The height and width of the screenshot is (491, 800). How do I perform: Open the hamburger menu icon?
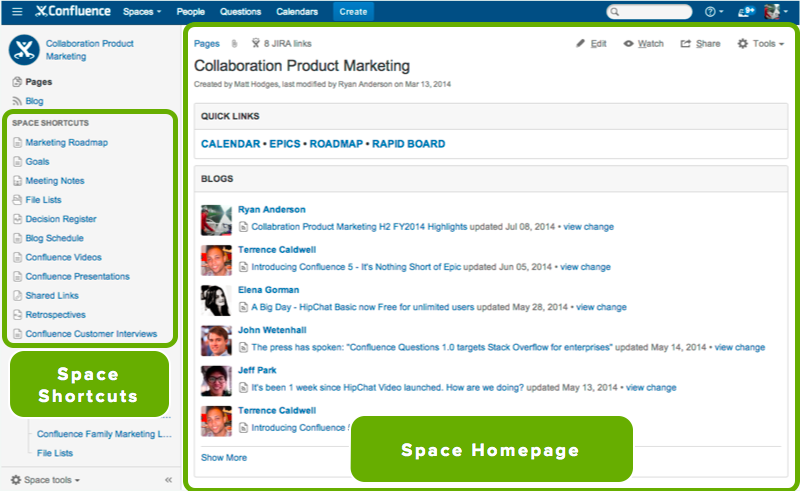click(x=17, y=11)
